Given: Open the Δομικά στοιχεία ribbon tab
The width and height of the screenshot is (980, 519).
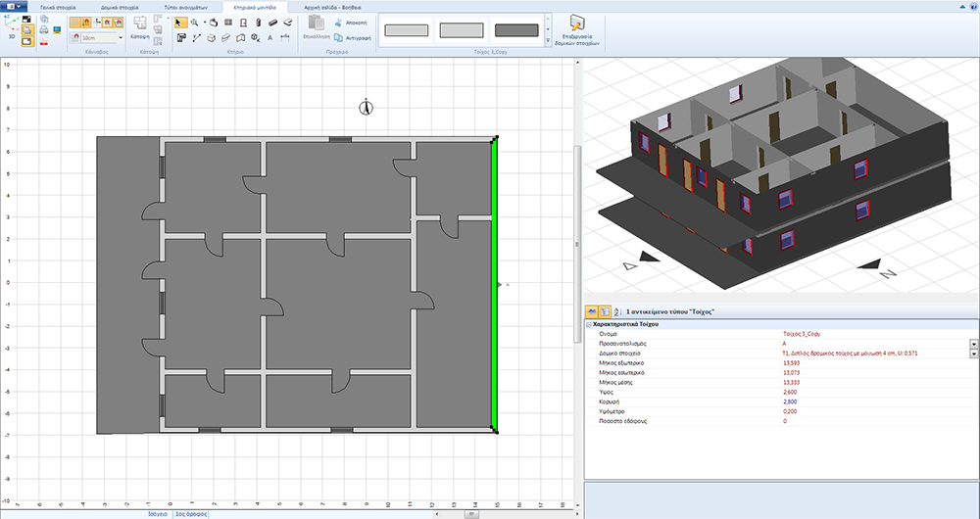Looking at the screenshot, I should tap(118, 6).
